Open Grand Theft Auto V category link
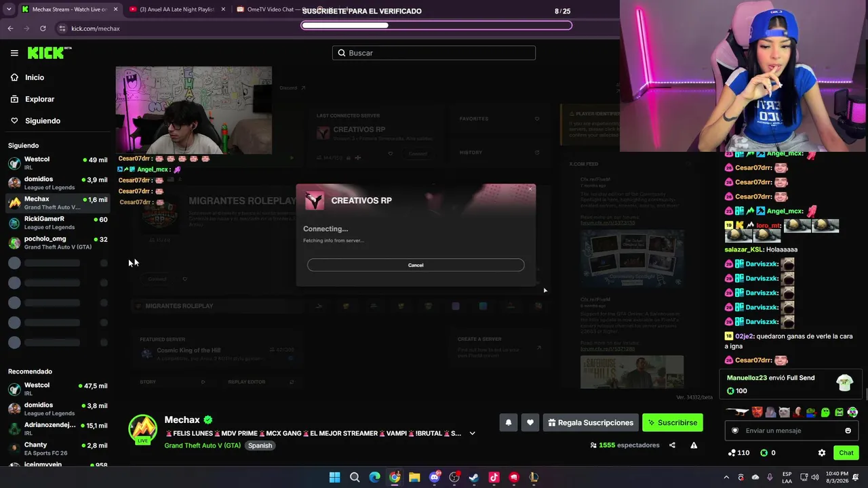Image resolution: width=868 pixels, height=488 pixels. click(202, 445)
